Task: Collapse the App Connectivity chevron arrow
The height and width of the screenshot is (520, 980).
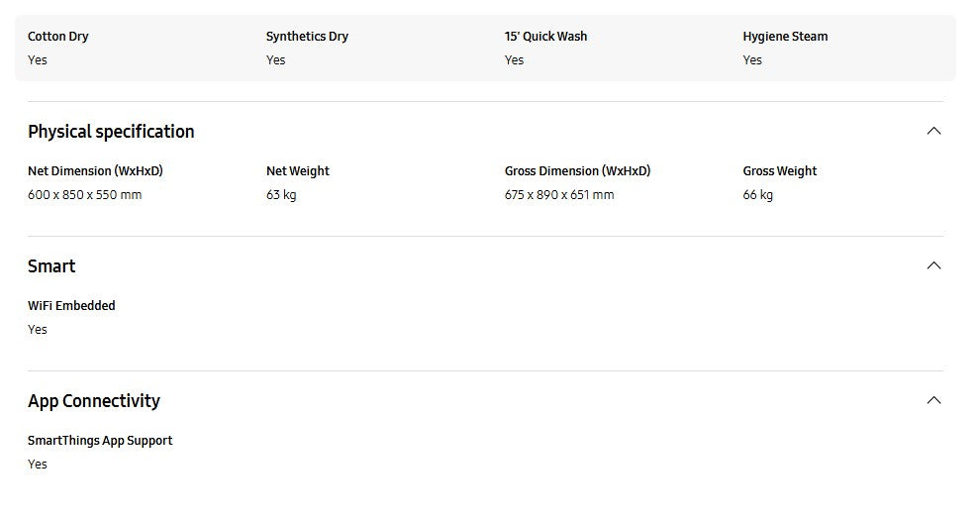Action: coord(933,400)
